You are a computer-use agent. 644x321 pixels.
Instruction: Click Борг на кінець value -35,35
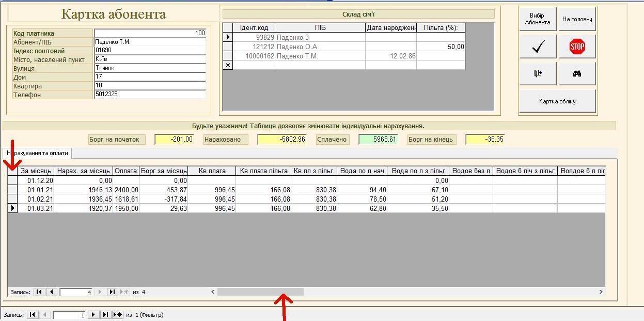[x=485, y=139]
